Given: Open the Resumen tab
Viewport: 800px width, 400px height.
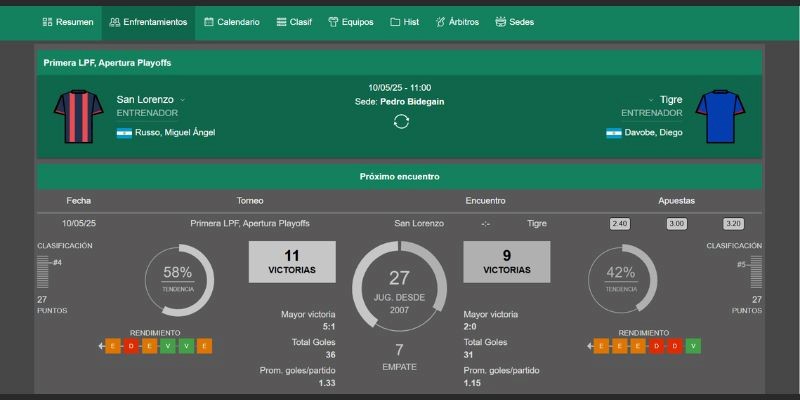Looking at the screenshot, I should point(68,22).
